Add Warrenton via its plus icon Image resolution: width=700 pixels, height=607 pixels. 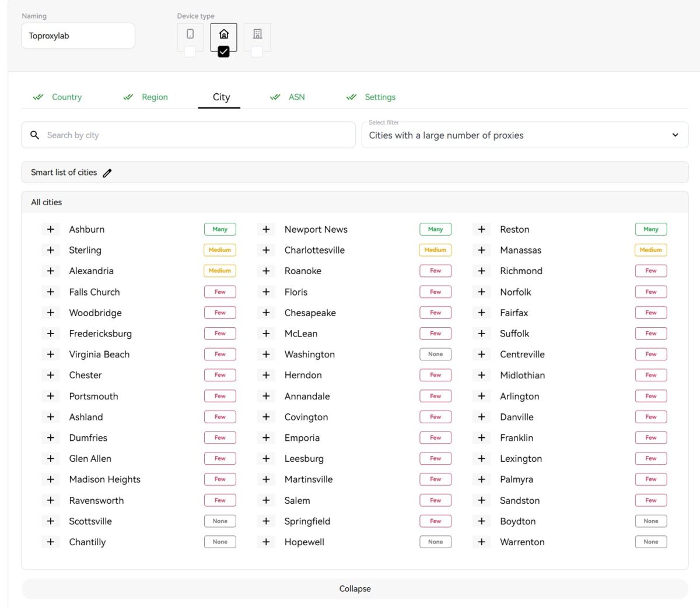[x=482, y=542]
